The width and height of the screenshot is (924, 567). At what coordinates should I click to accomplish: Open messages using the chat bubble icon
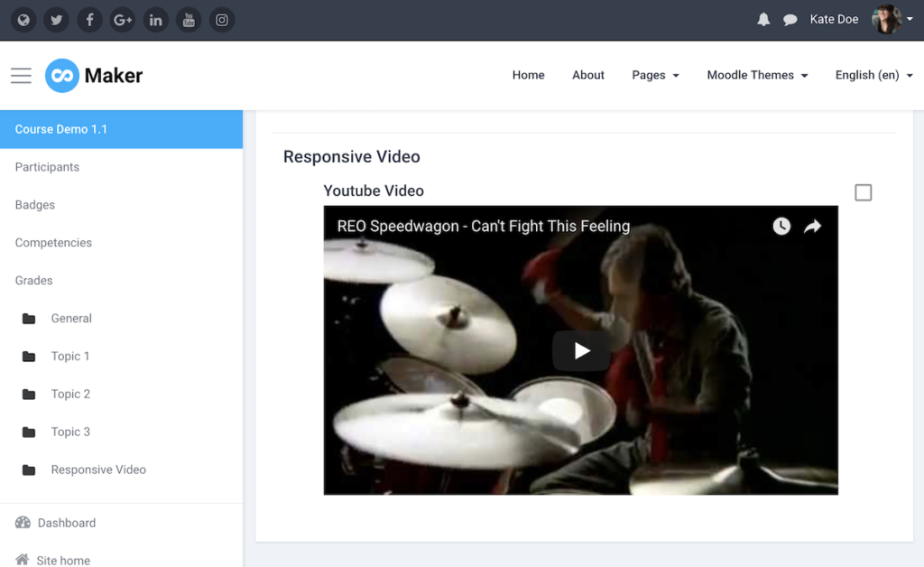[791, 19]
